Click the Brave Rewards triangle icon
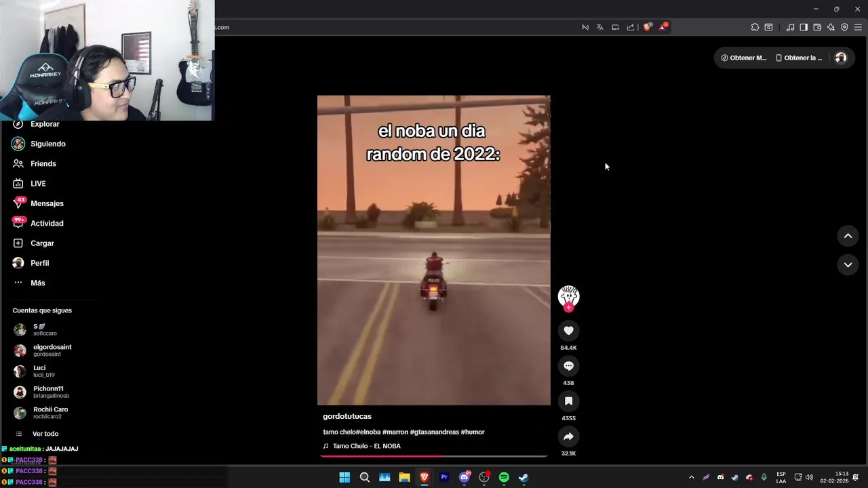Viewport: 868px width, 488px height. (x=663, y=27)
